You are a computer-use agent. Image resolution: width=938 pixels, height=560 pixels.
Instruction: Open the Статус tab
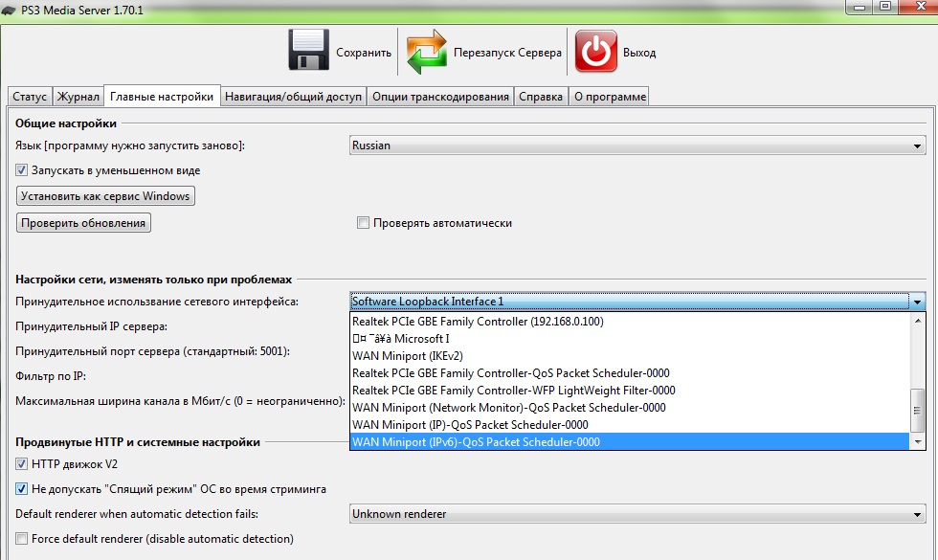point(30,97)
